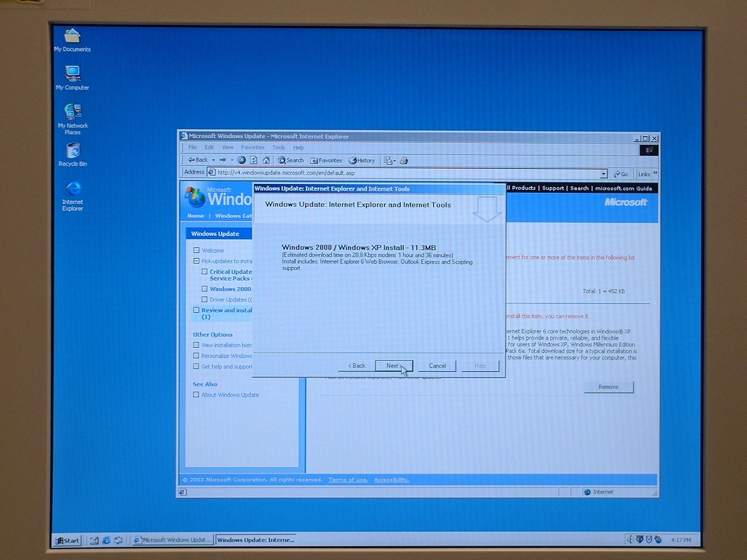The image size is (747, 560).
Task: Open the address bar dropdown arrow
Action: click(603, 174)
